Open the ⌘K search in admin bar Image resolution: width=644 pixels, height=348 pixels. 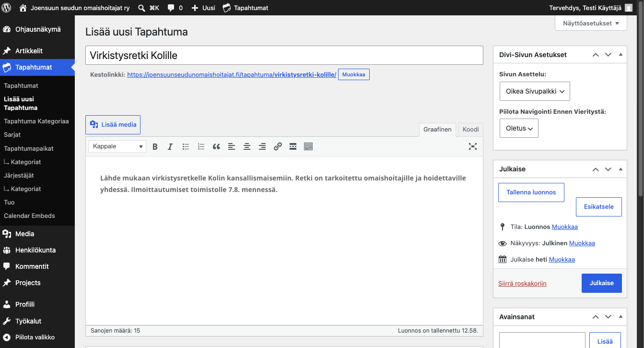(149, 8)
